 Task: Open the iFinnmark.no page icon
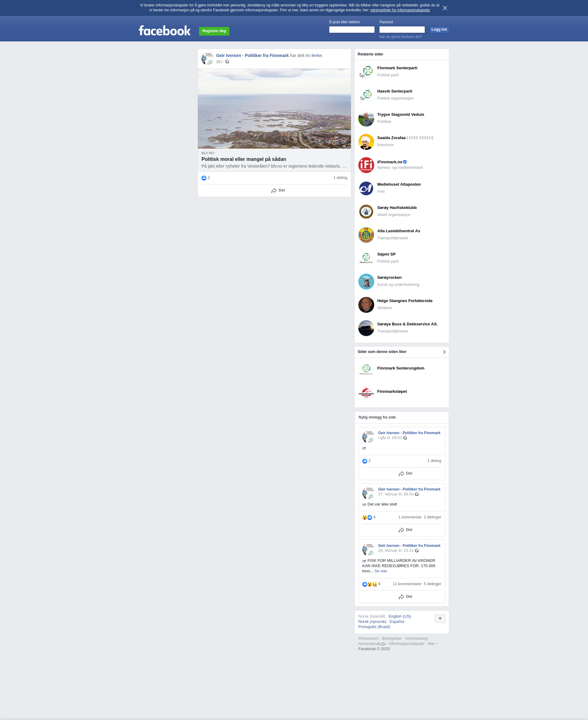pos(366,165)
